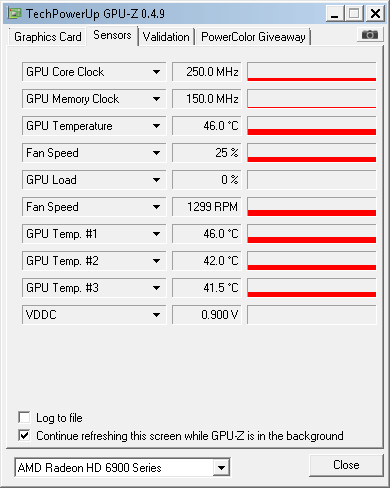Click the GPU-Z application icon in title bar

click(x=14, y=13)
